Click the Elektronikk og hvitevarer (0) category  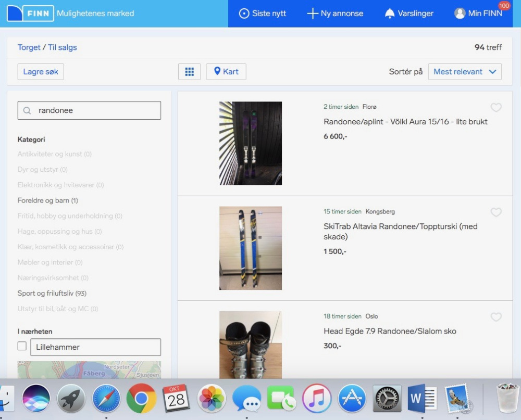pos(61,185)
